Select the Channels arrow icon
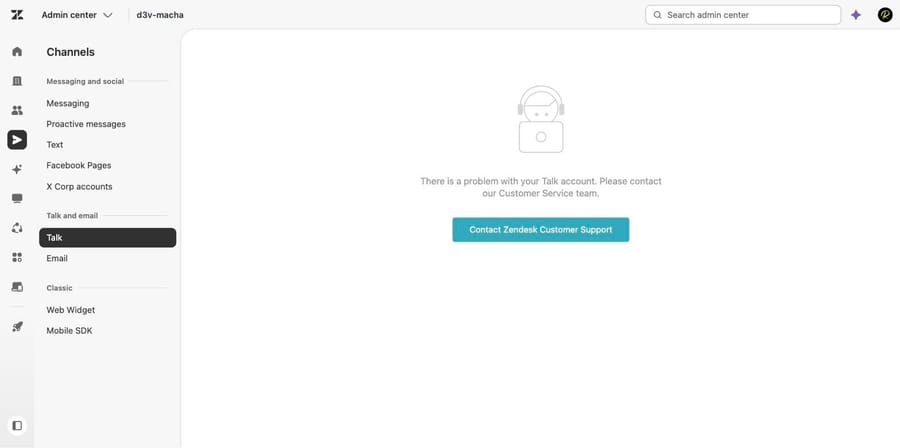 (x=17, y=140)
